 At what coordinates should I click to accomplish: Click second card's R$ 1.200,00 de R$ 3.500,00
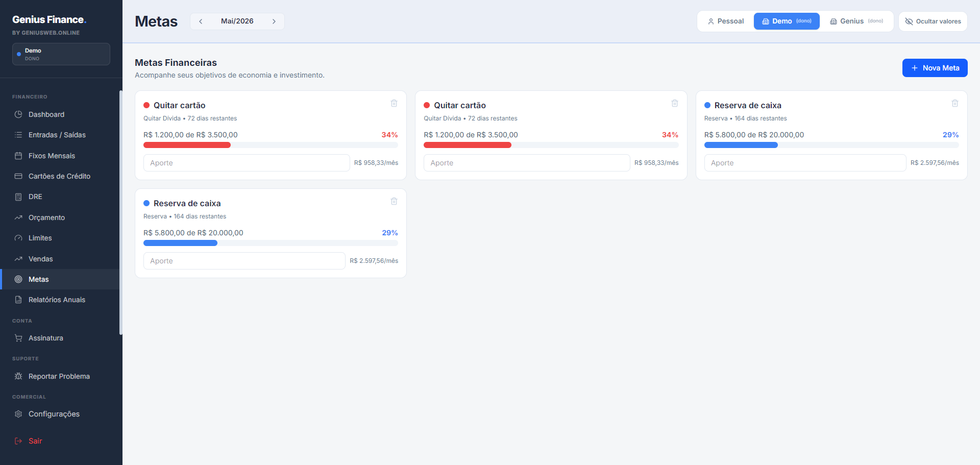pos(471,135)
